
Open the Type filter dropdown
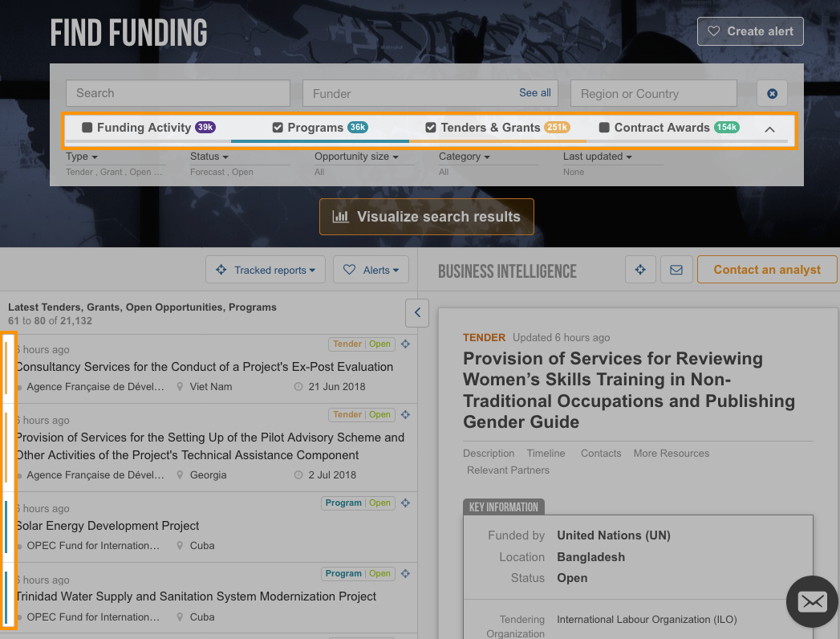coord(82,157)
